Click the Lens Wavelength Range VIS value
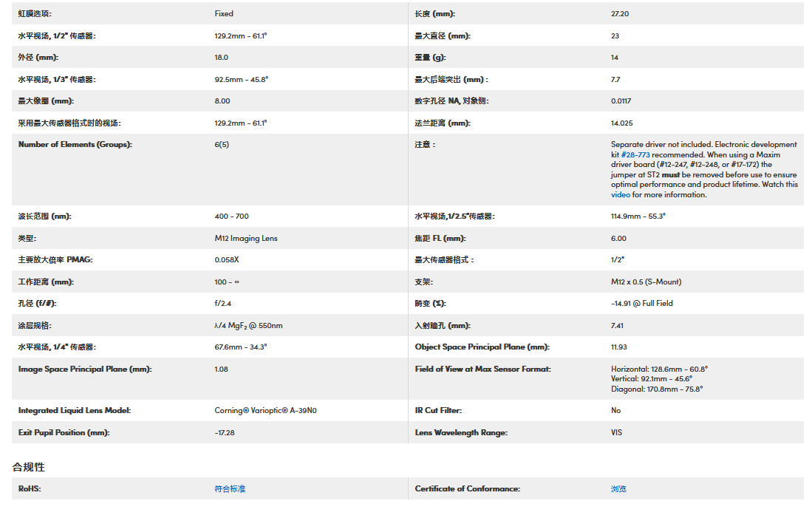Viewport: 812px width, 518px height. pos(616,432)
